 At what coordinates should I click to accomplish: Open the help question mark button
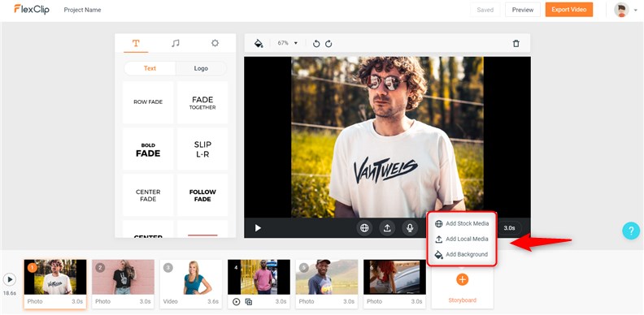click(x=631, y=231)
